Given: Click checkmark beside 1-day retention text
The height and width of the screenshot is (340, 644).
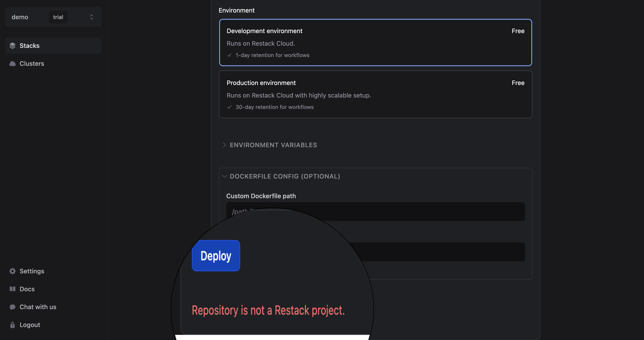Looking at the screenshot, I should [229, 55].
